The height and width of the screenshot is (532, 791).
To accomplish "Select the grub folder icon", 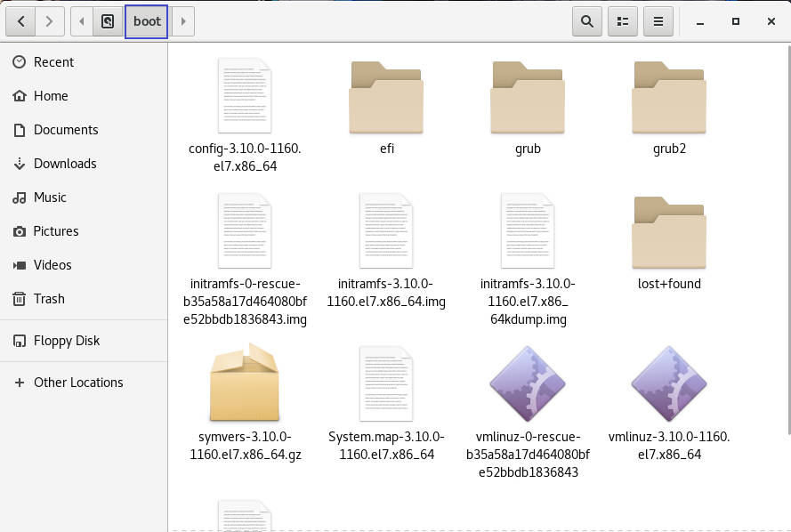I will 528,97.
